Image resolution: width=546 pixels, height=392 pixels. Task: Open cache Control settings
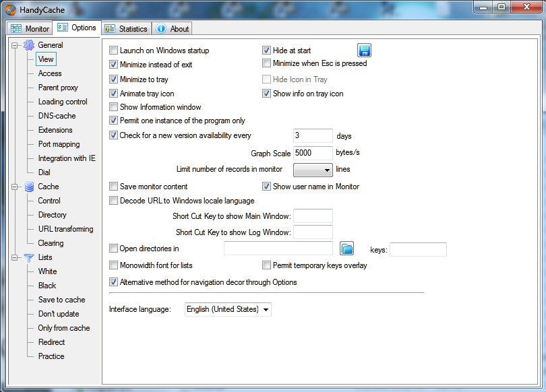(x=49, y=201)
